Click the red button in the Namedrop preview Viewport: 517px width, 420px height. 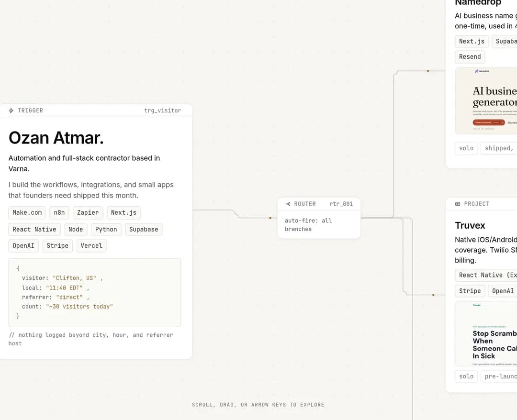pyautogui.click(x=489, y=122)
